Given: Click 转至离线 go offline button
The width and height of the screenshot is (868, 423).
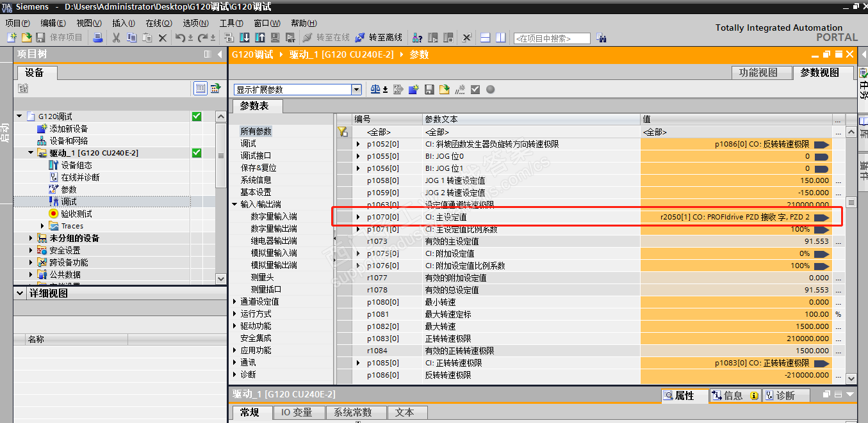Looking at the screenshot, I should (x=379, y=38).
